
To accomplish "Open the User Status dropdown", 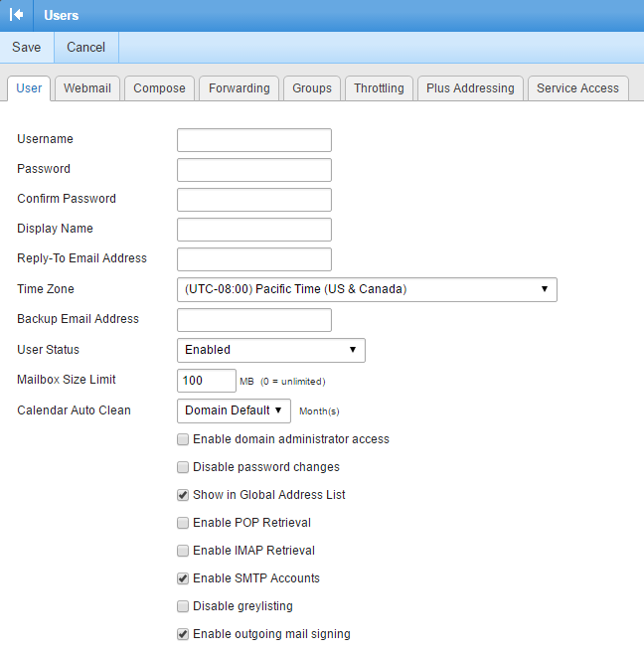I will pos(271,350).
